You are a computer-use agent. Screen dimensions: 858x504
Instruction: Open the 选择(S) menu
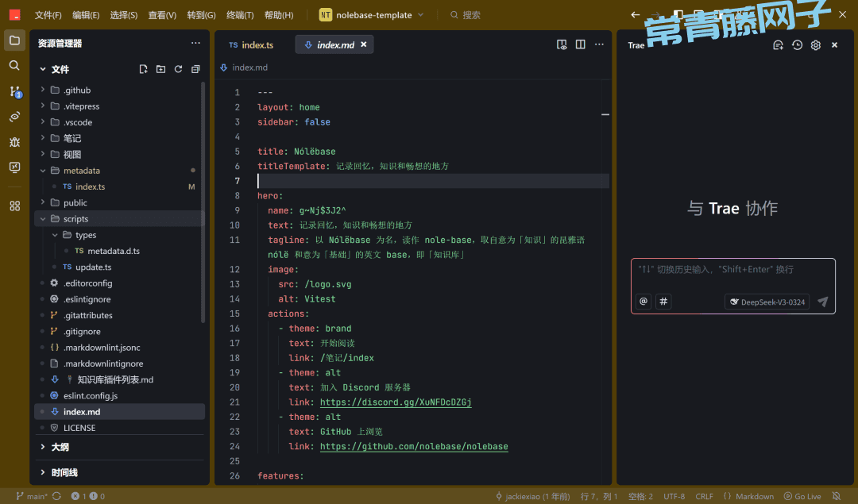tap(124, 15)
